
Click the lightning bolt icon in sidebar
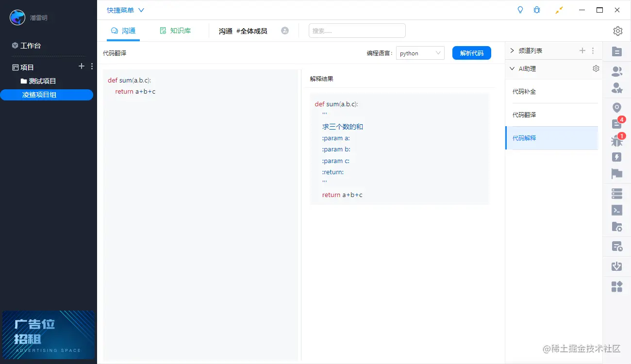point(617,157)
